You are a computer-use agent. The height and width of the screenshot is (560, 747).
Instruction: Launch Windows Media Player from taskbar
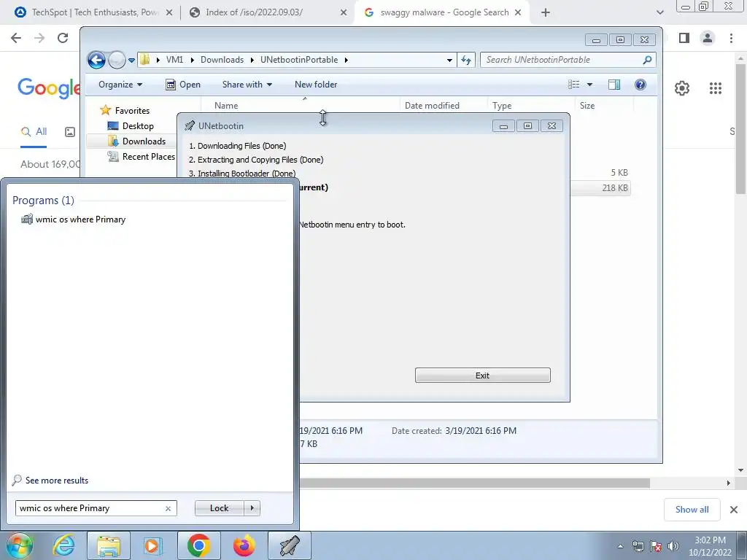pos(153,545)
